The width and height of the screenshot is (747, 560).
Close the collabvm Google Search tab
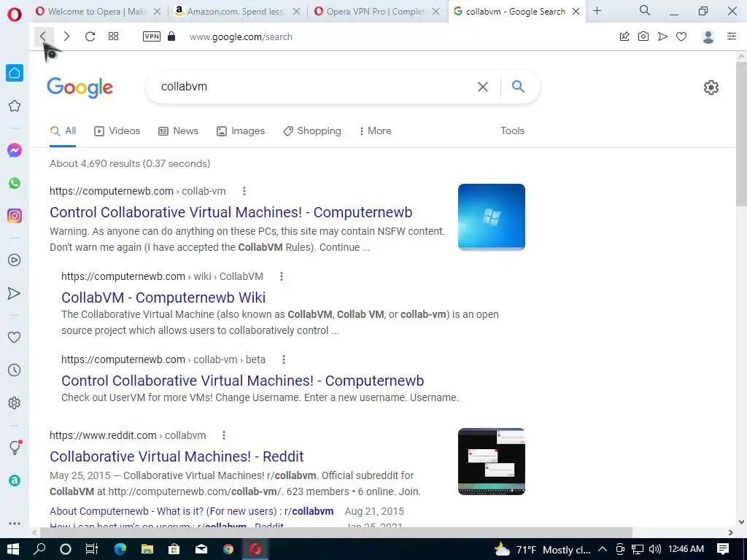(576, 12)
